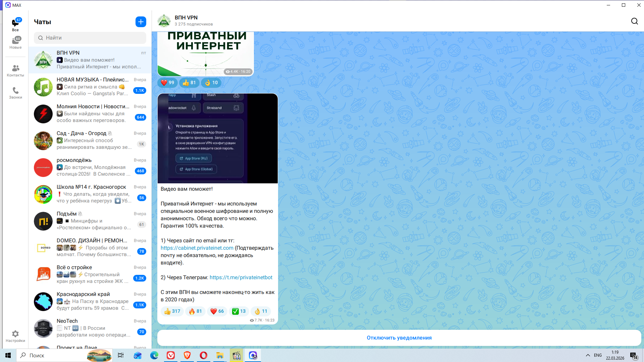Click the new chat plus button
The height and width of the screenshot is (362, 644).
pyautogui.click(x=141, y=22)
